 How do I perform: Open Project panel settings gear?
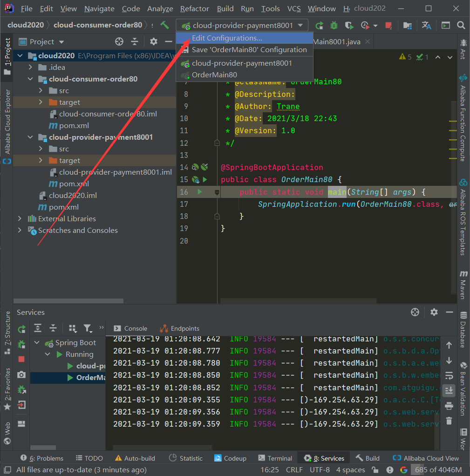[154, 41]
